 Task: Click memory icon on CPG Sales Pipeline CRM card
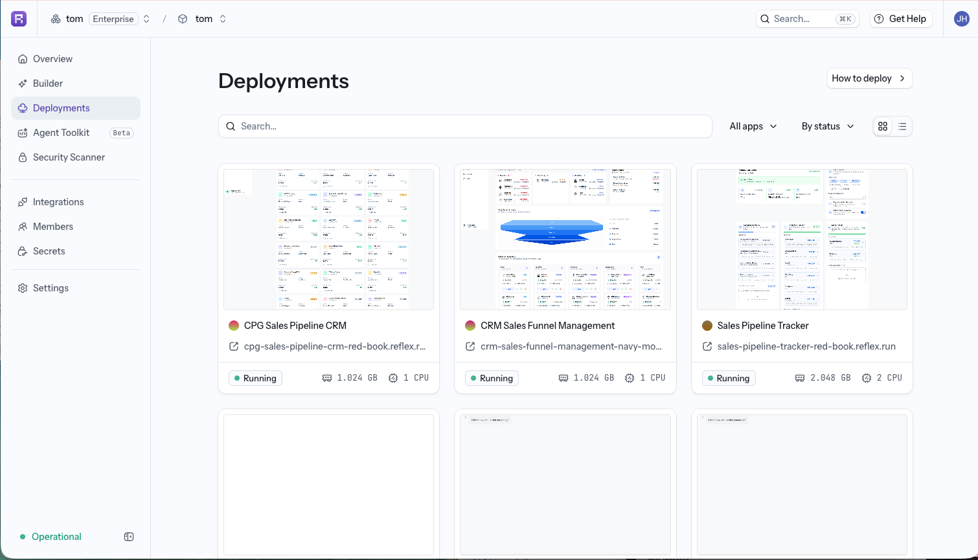[x=327, y=377]
